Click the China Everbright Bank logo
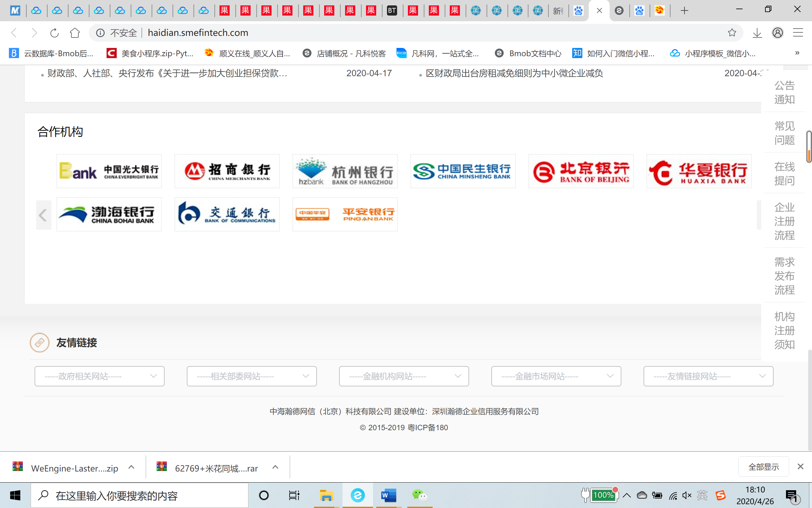Image resolution: width=812 pixels, height=508 pixels. [x=109, y=171]
